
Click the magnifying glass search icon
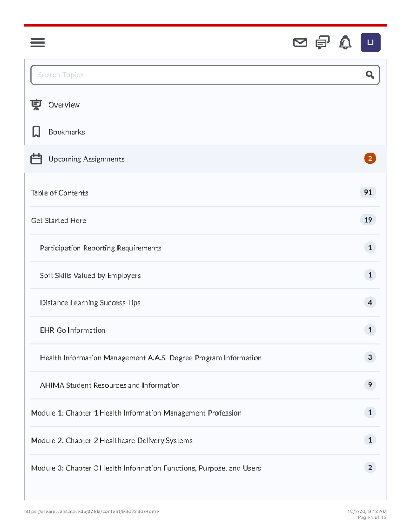tap(370, 75)
